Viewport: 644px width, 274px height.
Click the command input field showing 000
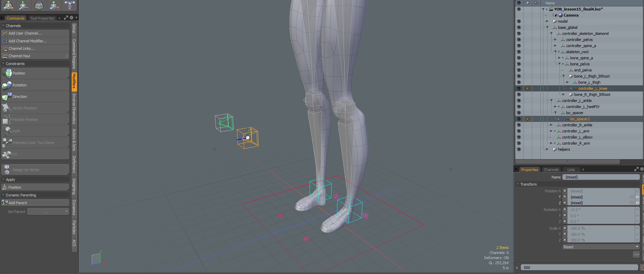click(x=579, y=268)
